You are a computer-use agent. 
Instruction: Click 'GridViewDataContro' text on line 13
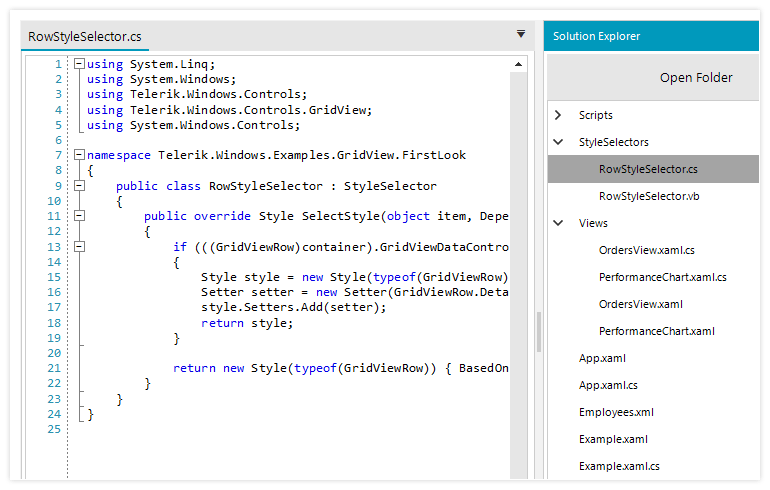pos(444,247)
